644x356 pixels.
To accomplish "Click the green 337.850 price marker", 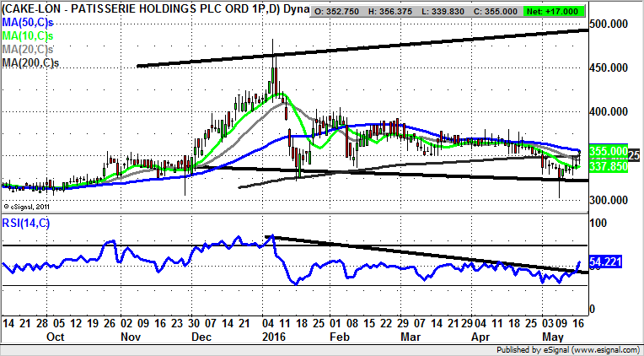I will [608, 167].
